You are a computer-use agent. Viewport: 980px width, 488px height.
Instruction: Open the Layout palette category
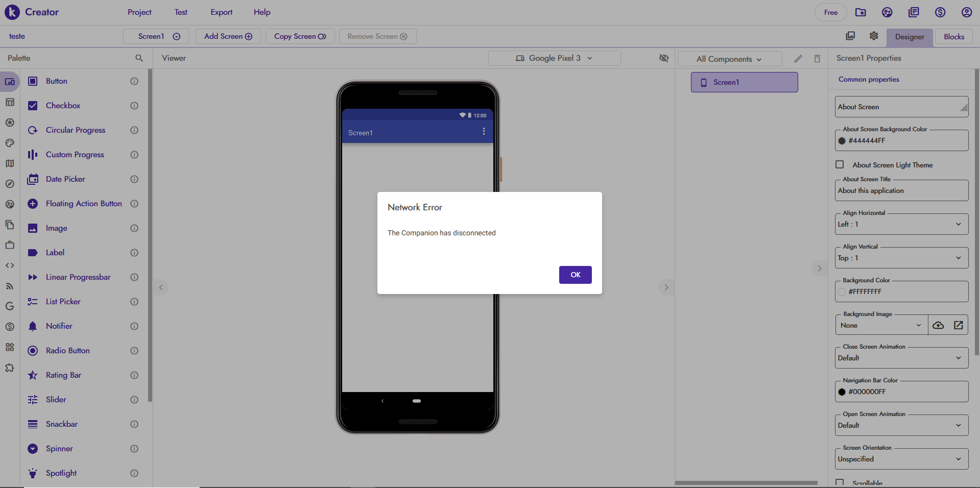[x=10, y=102]
